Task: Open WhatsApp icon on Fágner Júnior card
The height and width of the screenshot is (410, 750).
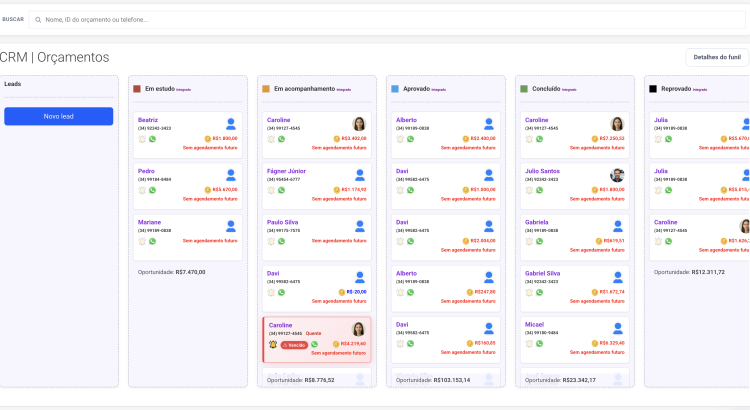Action: tap(281, 190)
